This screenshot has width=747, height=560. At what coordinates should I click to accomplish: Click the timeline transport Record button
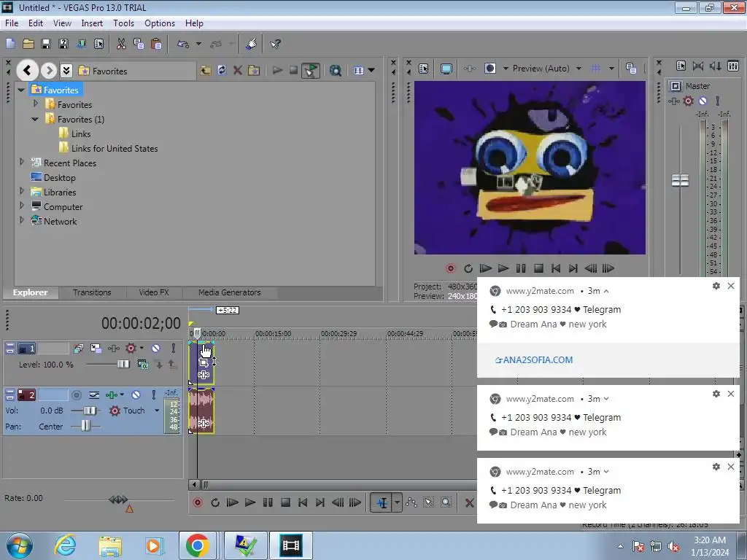click(198, 502)
